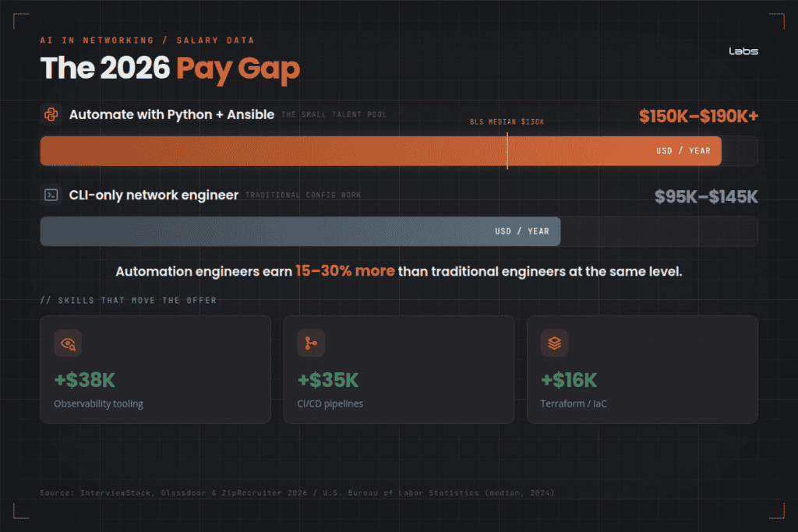Click 'TRADITIONAL CONFIG WORK' caption
The width and height of the screenshot is (798, 532).
303,195
